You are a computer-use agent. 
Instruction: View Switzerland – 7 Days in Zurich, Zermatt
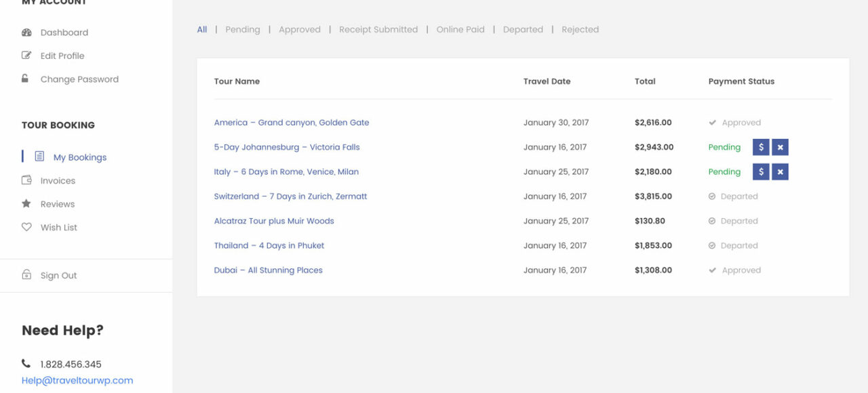(290, 196)
